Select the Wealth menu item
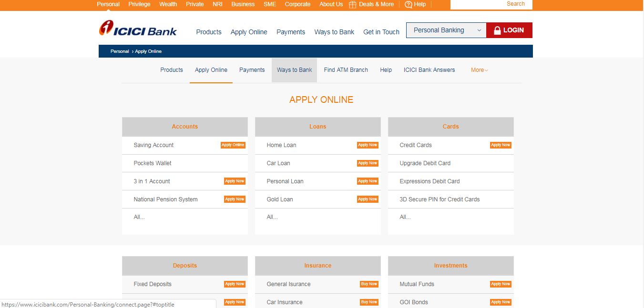This screenshot has height=308, width=644. [x=168, y=4]
